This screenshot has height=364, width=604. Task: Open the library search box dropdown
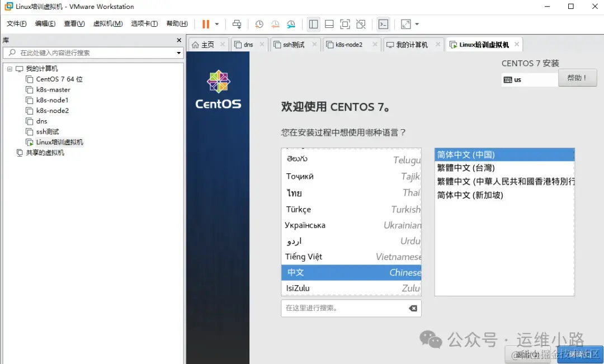[178, 53]
